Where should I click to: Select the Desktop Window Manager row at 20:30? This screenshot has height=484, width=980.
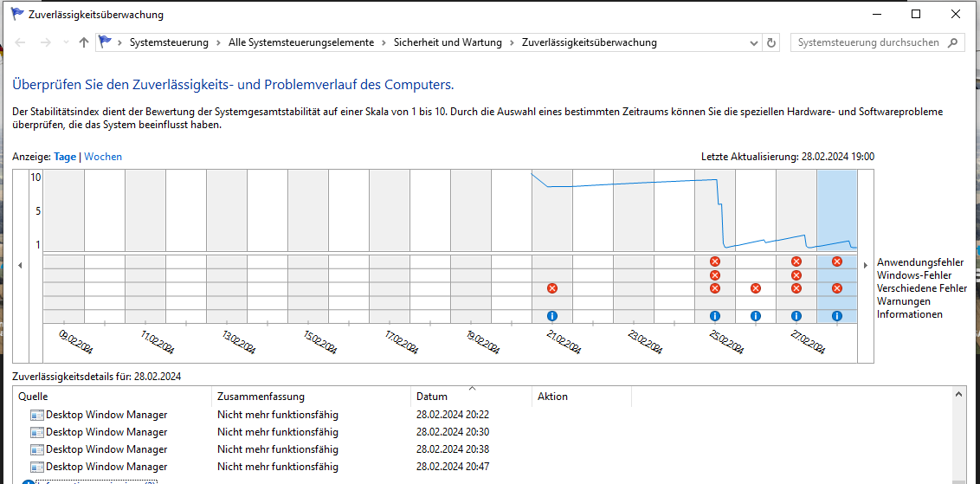pyautogui.click(x=481, y=432)
